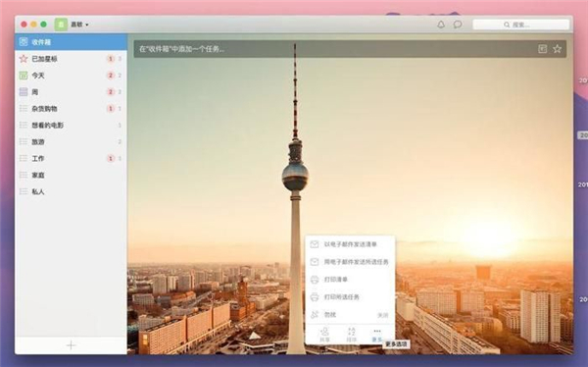
Task: Open the 周 week smart list
Action: pos(71,92)
